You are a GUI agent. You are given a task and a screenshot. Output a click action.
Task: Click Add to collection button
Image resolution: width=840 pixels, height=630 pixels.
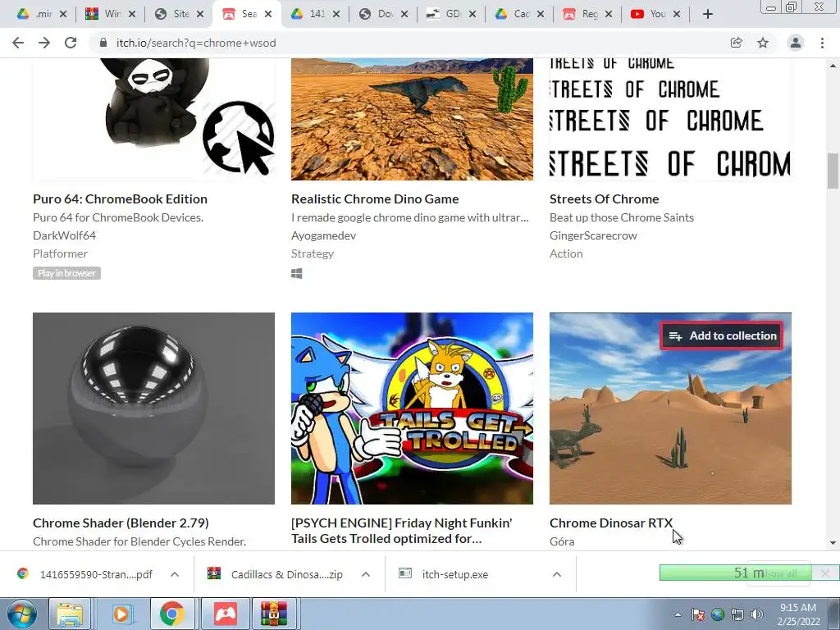[x=722, y=336]
